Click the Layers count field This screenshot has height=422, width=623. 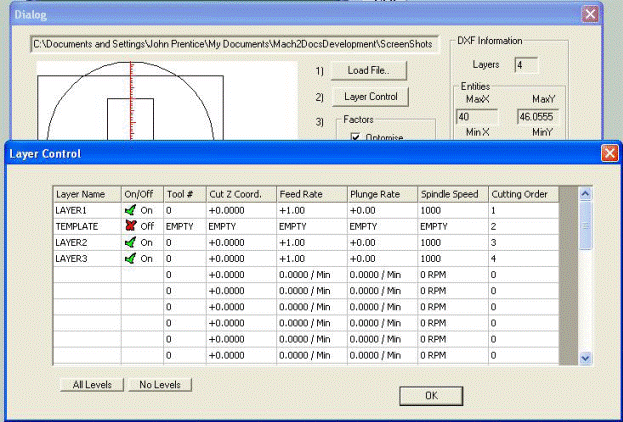pos(527,66)
